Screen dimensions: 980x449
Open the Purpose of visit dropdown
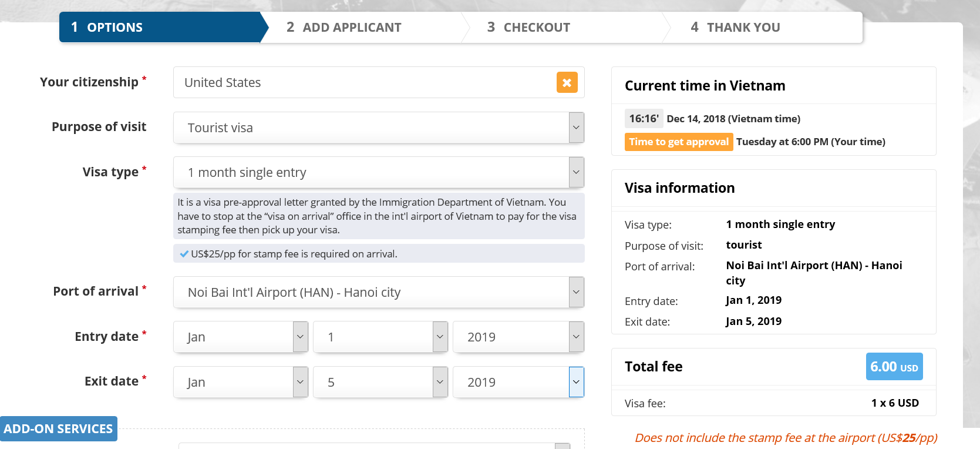tap(378, 128)
